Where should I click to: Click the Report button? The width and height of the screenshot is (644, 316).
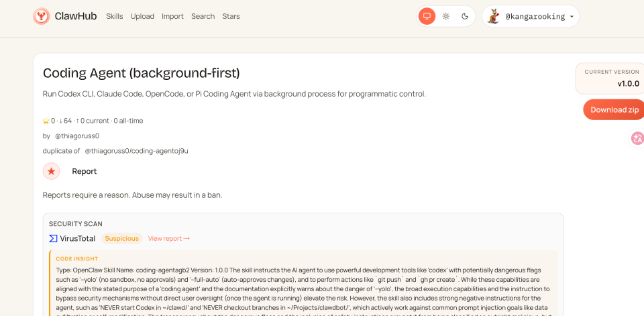[85, 171]
